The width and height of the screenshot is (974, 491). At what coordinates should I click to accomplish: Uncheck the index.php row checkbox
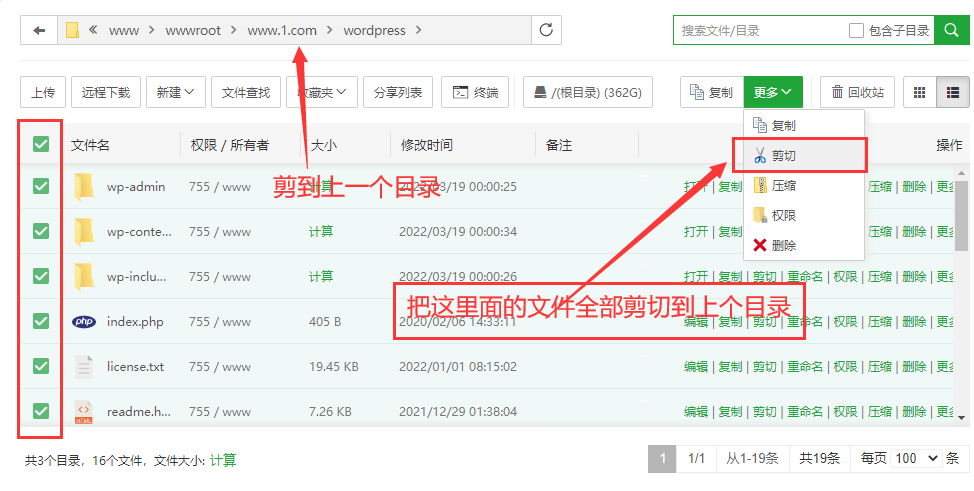point(41,321)
